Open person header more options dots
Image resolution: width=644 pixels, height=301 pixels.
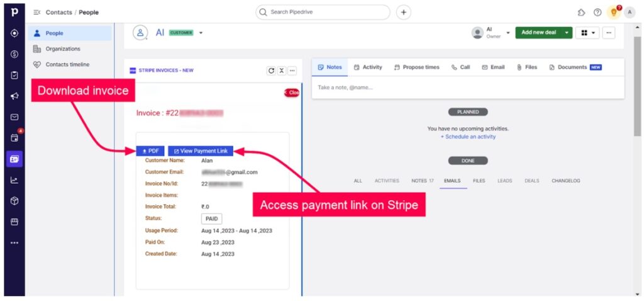click(609, 33)
